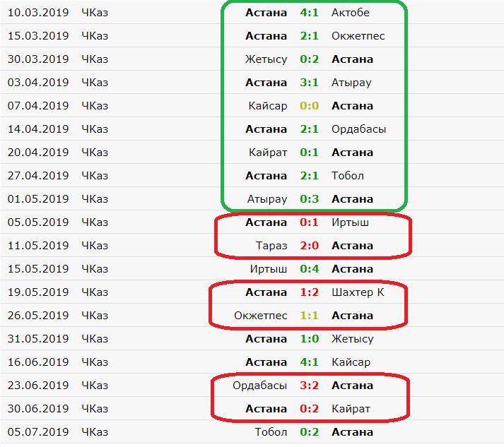Click the 1:2 score against Шахтер К
This screenshot has height=447, width=504.
tap(310, 292)
